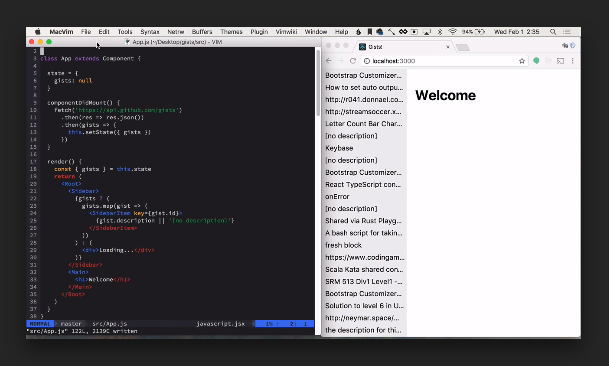Click the App.js file icon in Vim title bar
Viewport: 609px width, 366px height.
tap(127, 42)
